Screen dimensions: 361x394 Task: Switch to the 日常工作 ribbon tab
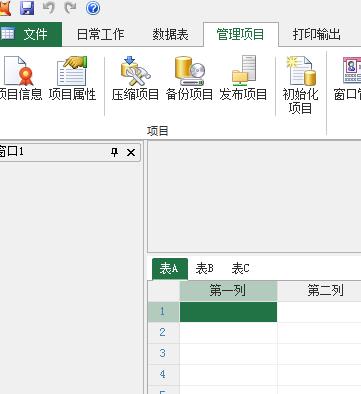click(100, 34)
